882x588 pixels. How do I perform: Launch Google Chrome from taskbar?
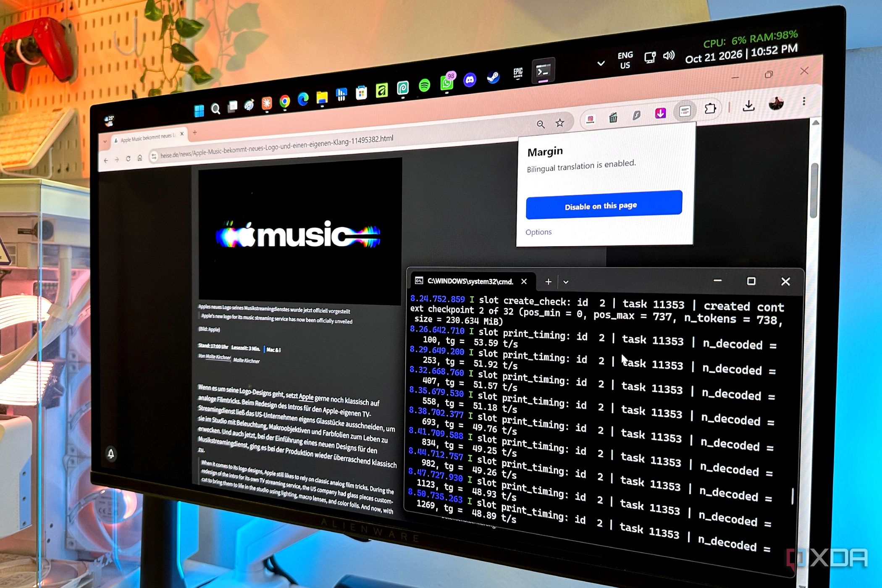coord(285,102)
